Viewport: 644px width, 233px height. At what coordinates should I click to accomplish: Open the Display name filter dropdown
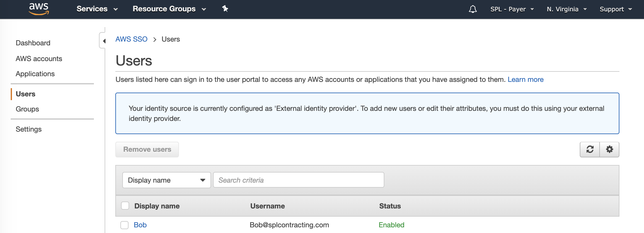pyautogui.click(x=166, y=180)
